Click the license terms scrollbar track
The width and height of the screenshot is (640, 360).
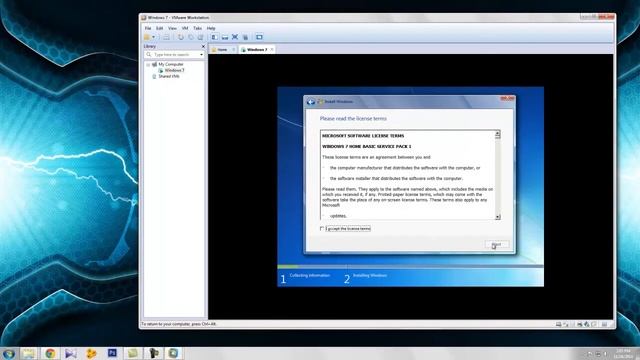(x=497, y=176)
